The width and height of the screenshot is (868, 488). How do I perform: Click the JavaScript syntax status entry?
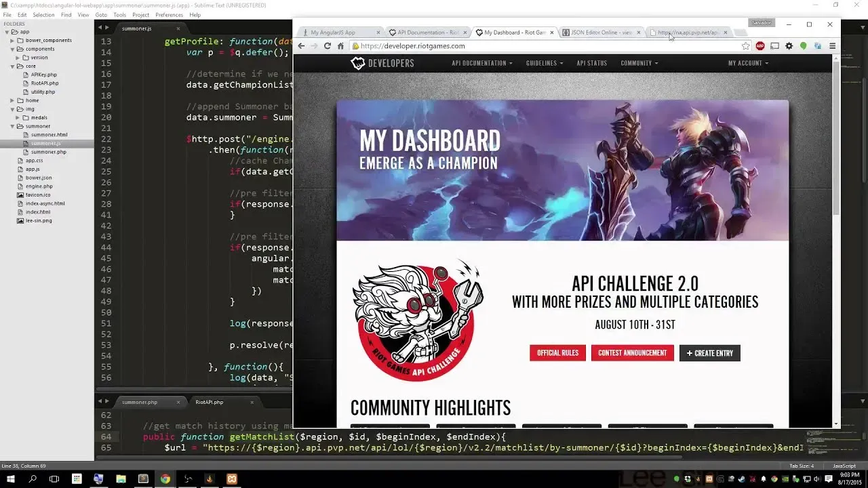(x=844, y=466)
